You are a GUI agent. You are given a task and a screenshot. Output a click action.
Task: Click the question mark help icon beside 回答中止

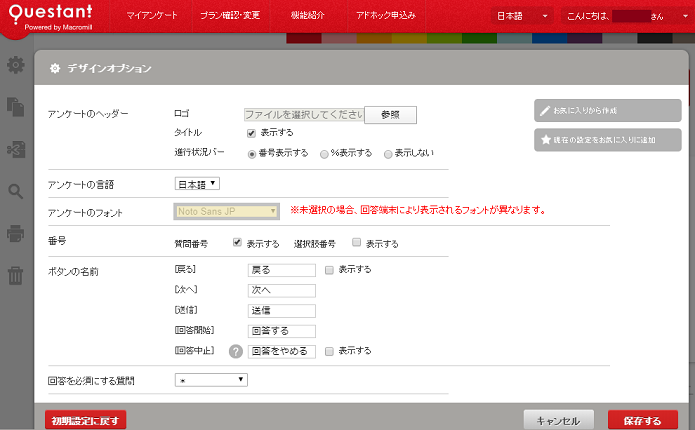(x=236, y=351)
